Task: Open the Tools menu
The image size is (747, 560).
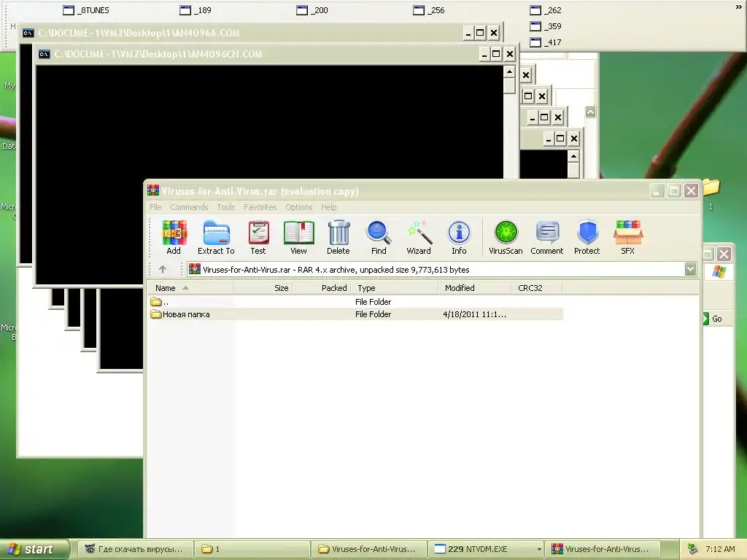Action: coord(226,207)
